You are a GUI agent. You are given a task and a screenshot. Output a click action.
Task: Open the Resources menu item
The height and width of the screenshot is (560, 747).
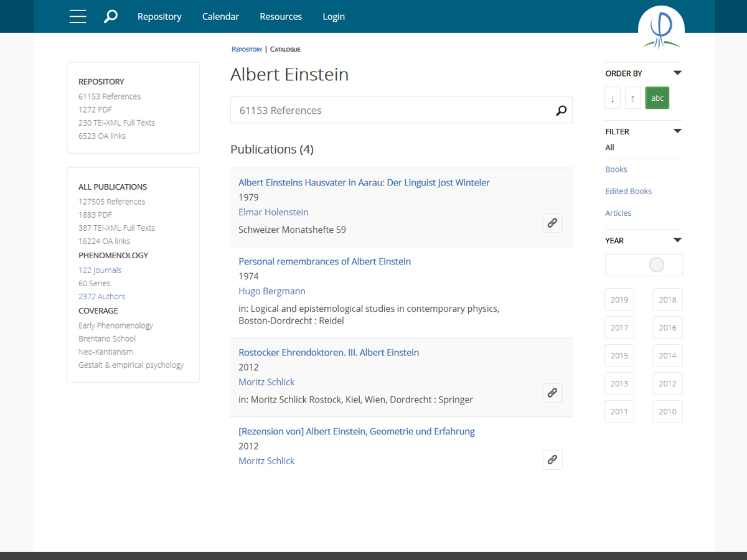pos(281,16)
